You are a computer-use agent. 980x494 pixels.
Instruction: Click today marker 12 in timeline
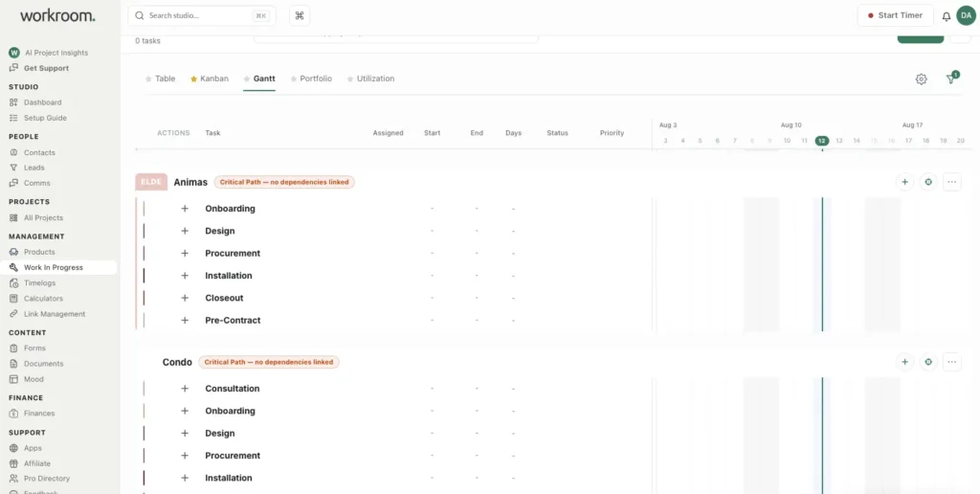click(822, 141)
